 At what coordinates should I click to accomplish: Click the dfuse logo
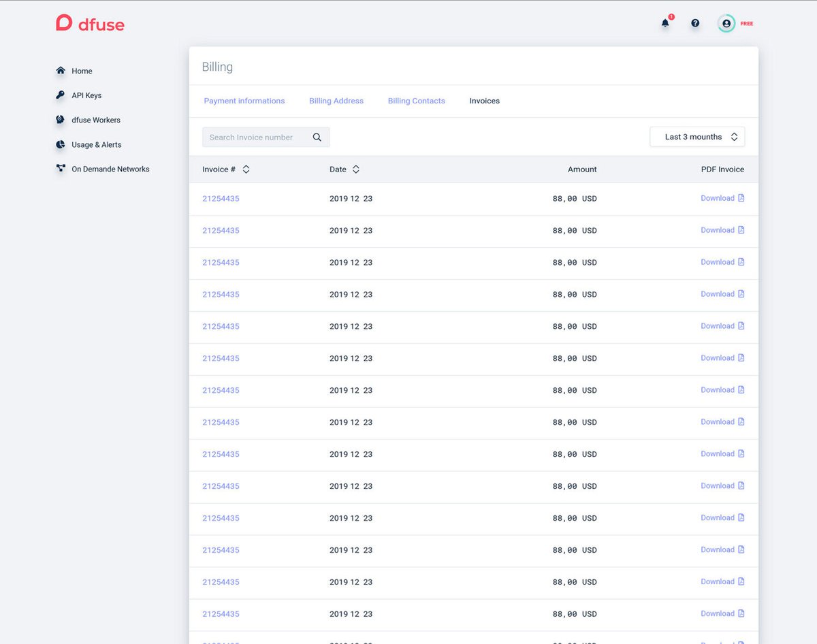pos(90,23)
